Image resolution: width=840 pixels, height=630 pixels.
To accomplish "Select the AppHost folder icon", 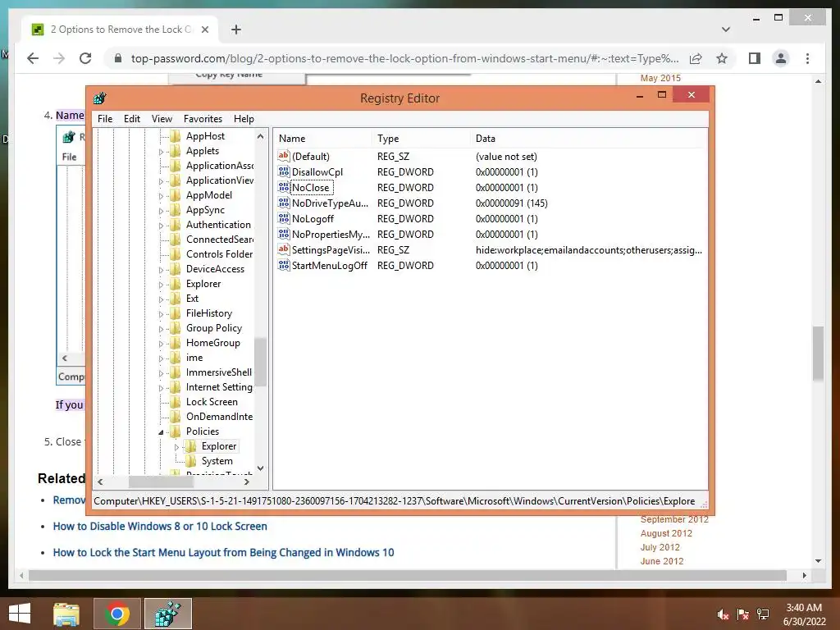I will pyautogui.click(x=176, y=136).
